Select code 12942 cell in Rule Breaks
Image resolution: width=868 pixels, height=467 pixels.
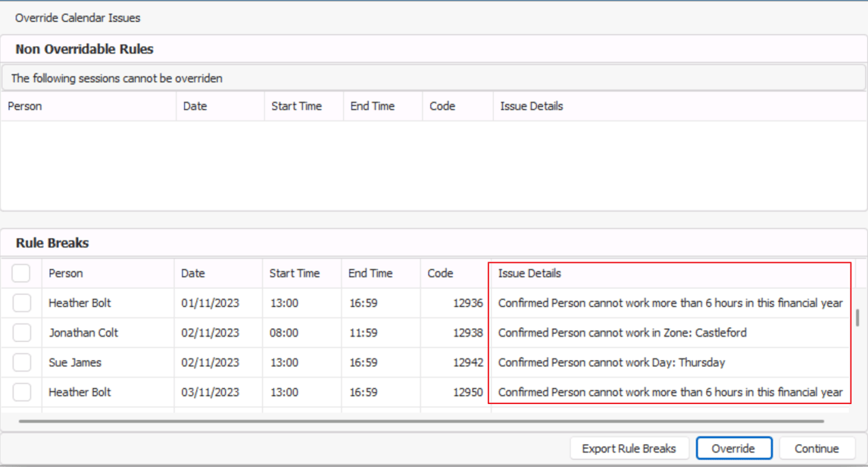468,362
